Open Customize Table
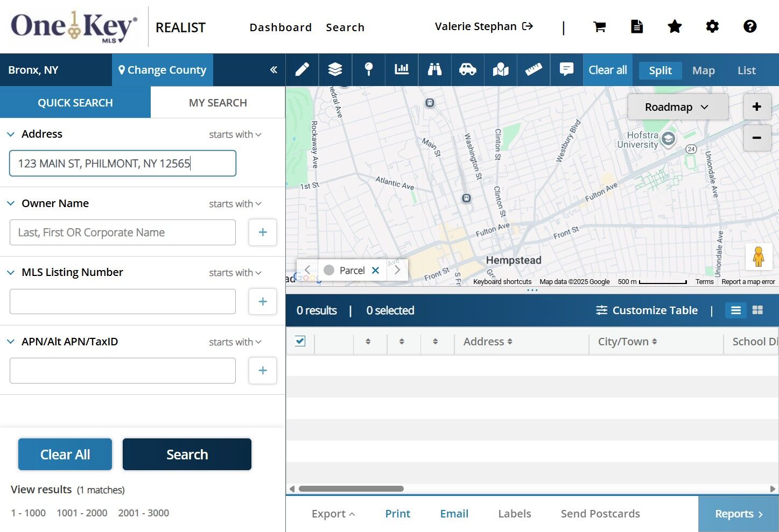The width and height of the screenshot is (779, 532). pyautogui.click(x=647, y=310)
